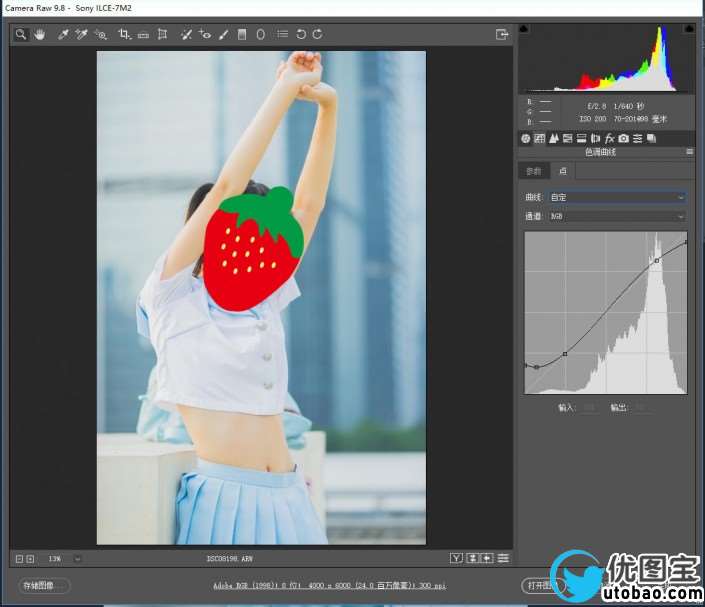Open the Presets panel tab
This screenshot has width=705, height=607.
click(x=637, y=138)
